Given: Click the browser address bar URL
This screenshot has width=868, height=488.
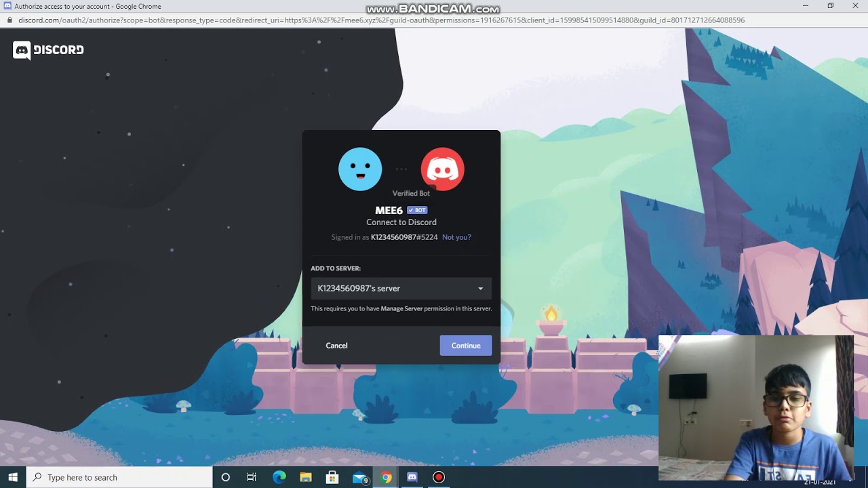Looking at the screenshot, I should point(381,20).
